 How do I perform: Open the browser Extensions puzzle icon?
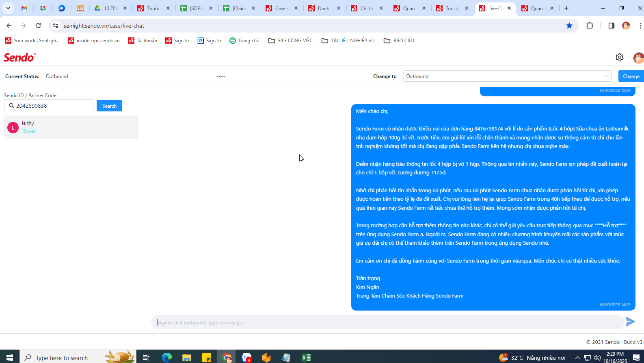pos(590,26)
